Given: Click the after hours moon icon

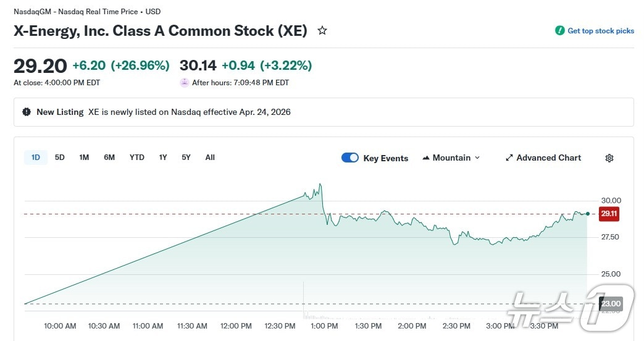Looking at the screenshot, I should [x=185, y=82].
